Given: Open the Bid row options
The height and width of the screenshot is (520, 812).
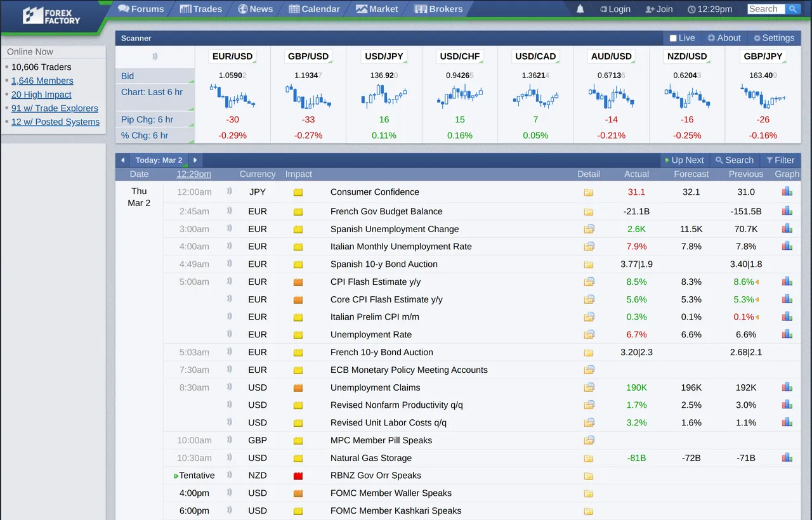Looking at the screenshot, I should (x=155, y=75).
